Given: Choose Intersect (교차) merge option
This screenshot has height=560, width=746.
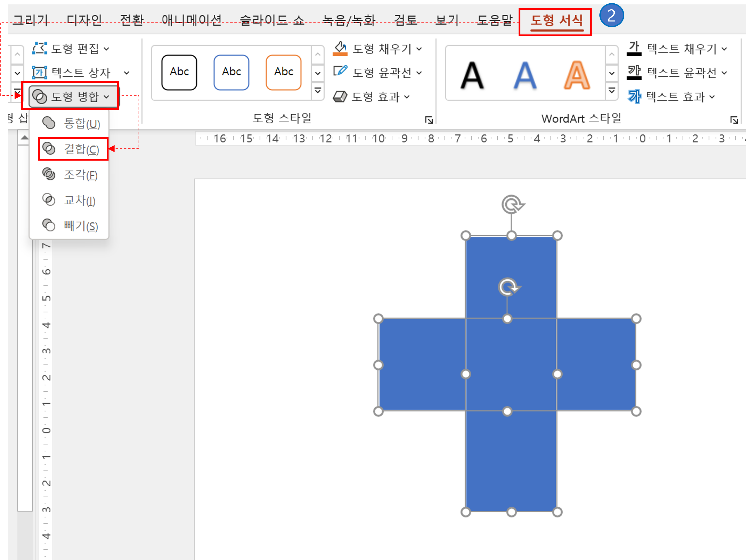Looking at the screenshot, I should click(x=79, y=200).
